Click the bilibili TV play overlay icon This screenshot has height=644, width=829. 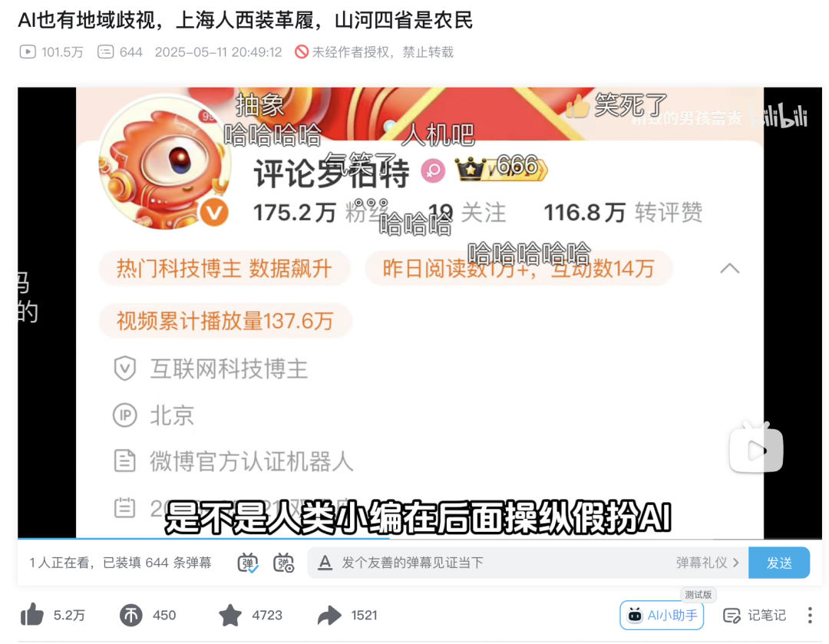756,447
